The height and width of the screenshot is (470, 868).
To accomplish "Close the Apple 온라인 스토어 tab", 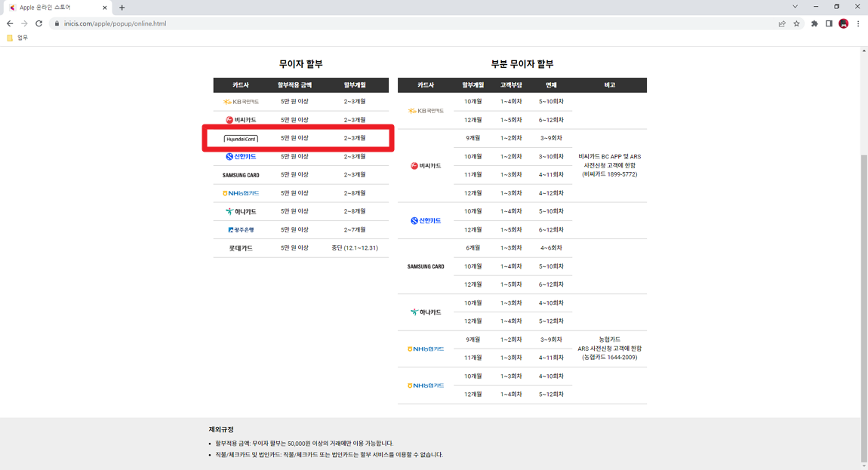I will [105, 8].
